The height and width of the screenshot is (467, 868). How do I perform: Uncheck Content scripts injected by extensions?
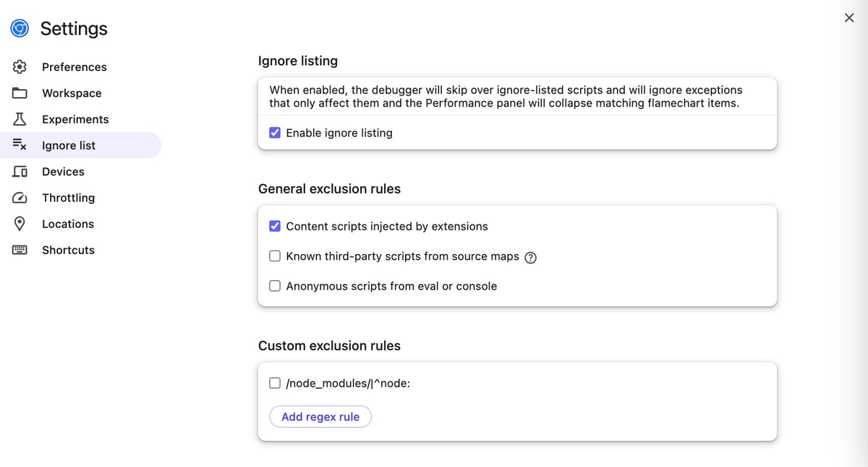(275, 226)
